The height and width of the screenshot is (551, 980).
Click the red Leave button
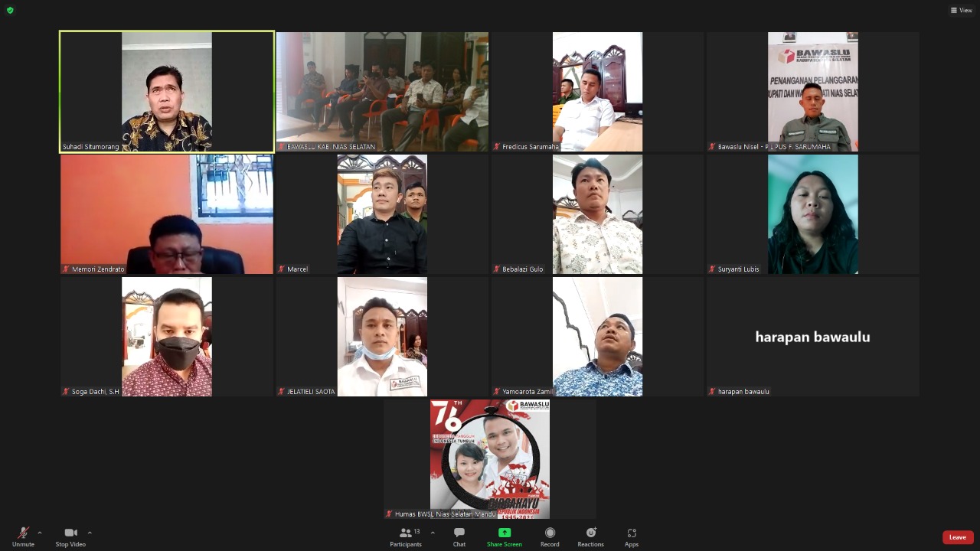957,537
